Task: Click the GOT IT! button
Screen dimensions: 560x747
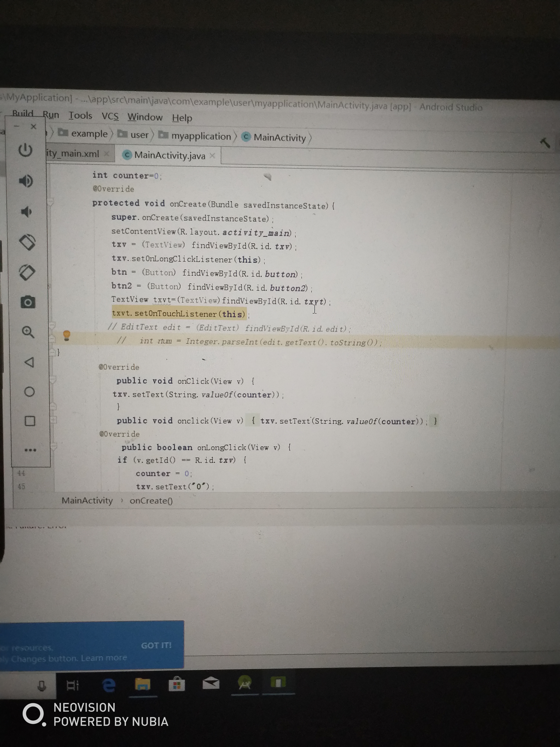Action: click(156, 645)
